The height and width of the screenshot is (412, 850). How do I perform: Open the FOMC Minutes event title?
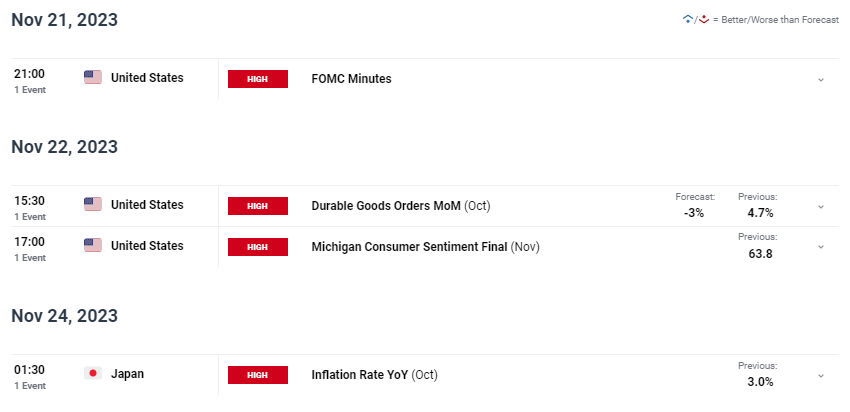point(351,79)
